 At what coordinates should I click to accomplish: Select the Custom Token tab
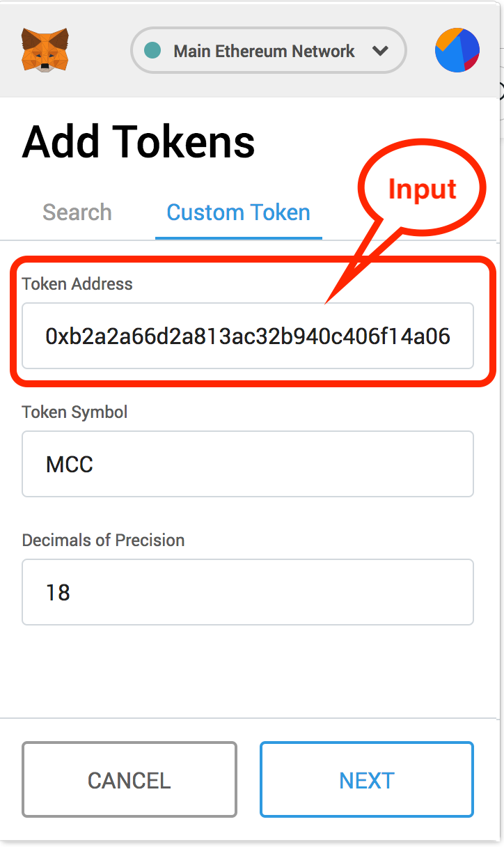coord(239,212)
